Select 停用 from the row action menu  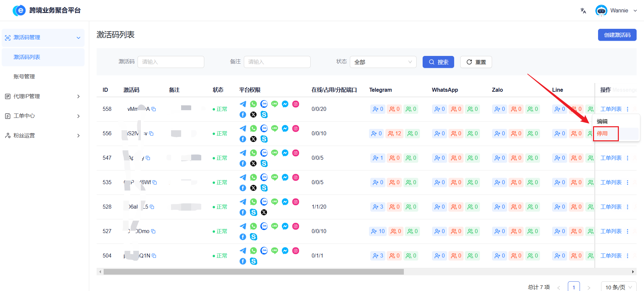(602, 134)
